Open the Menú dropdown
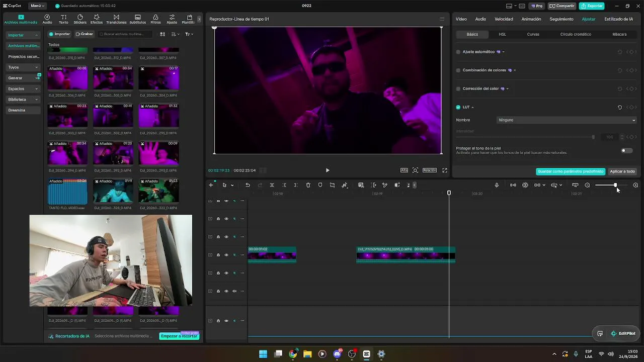644x362 pixels. [x=37, y=6]
